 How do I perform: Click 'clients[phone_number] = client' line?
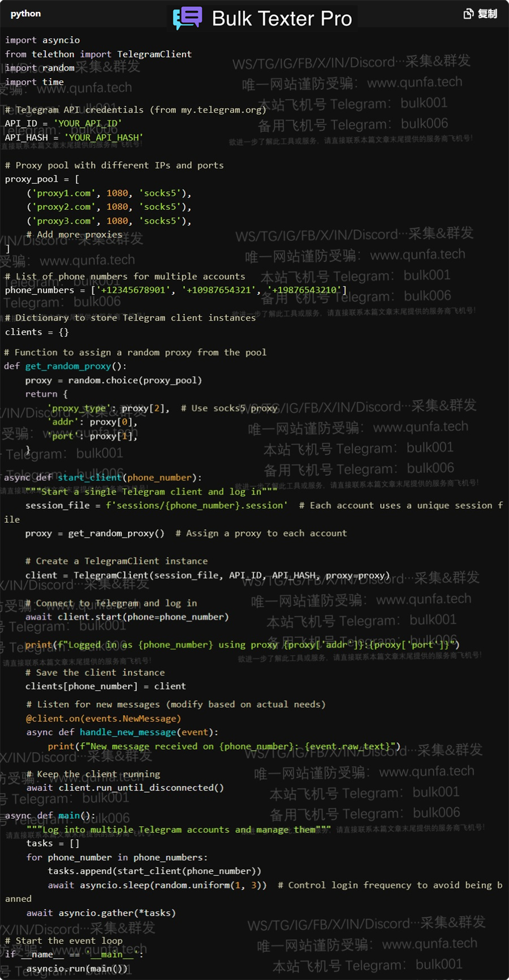(106, 686)
